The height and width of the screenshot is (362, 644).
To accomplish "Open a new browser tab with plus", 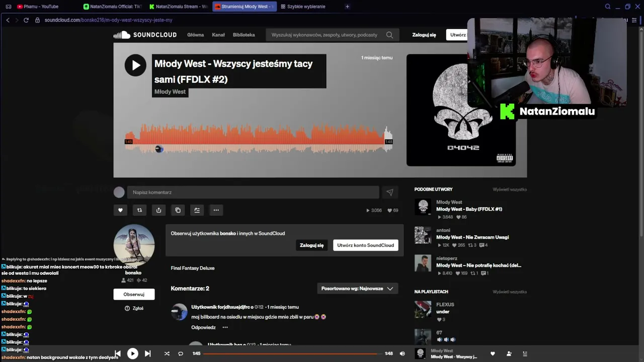I will pyautogui.click(x=347, y=7).
